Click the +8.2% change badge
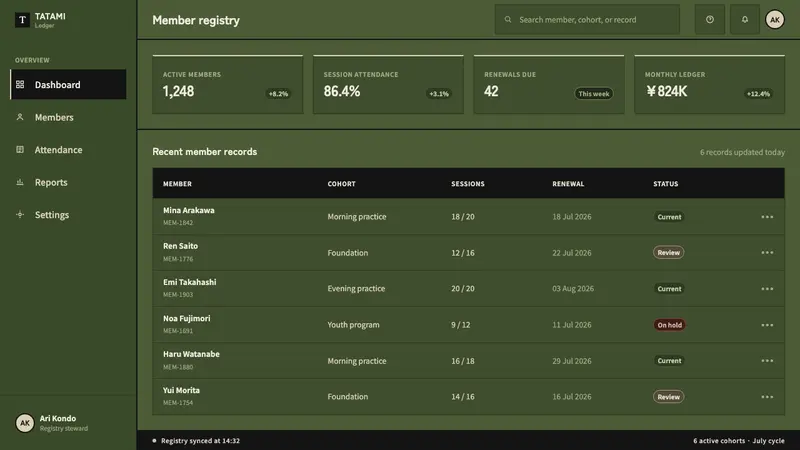 [x=279, y=94]
